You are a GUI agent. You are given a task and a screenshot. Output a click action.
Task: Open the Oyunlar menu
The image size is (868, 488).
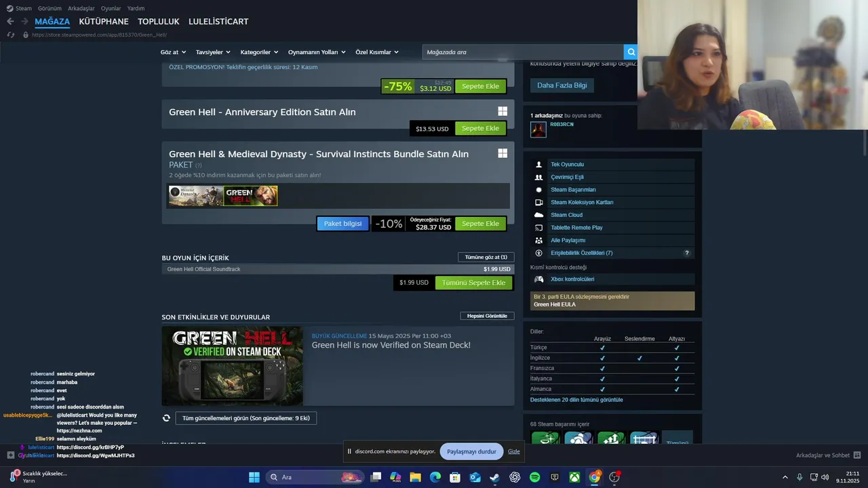[x=111, y=8]
